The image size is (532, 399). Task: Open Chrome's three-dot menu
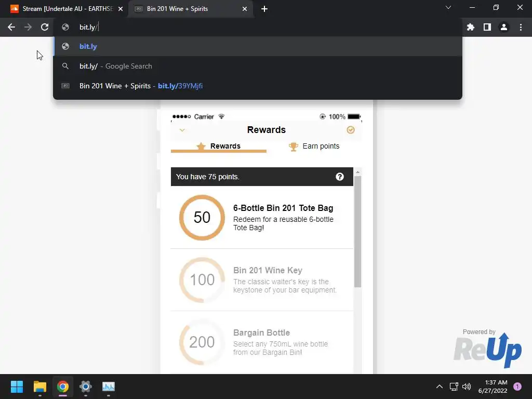click(521, 27)
